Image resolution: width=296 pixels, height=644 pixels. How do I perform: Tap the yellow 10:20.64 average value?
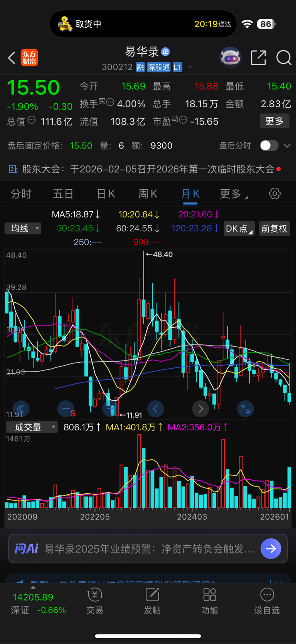139,214
